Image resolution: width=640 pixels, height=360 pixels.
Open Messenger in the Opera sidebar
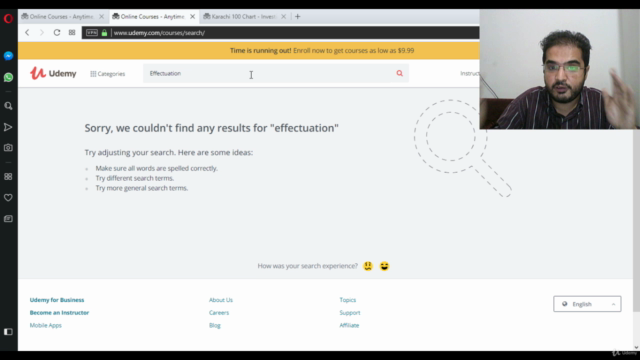[x=8, y=56]
